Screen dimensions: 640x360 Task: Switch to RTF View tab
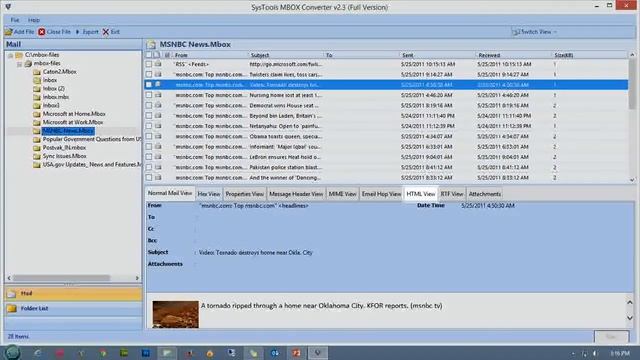pos(452,194)
